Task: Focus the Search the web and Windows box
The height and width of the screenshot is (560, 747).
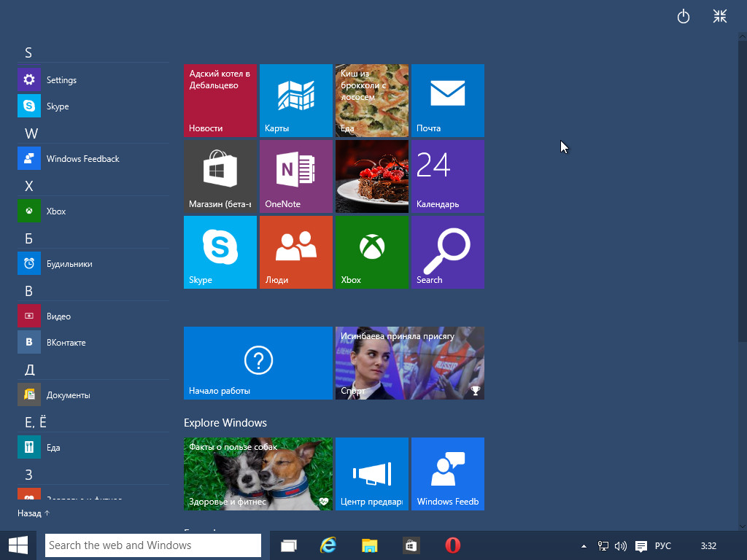Action: [153, 545]
